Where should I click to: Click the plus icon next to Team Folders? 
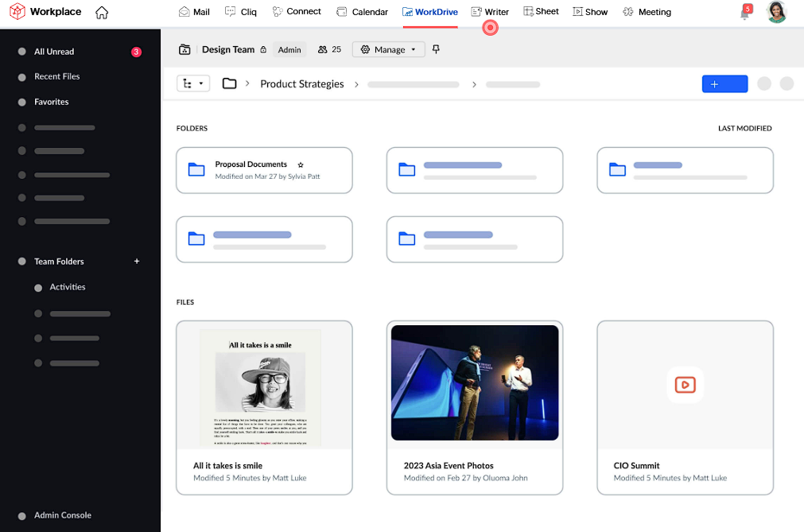pos(137,262)
